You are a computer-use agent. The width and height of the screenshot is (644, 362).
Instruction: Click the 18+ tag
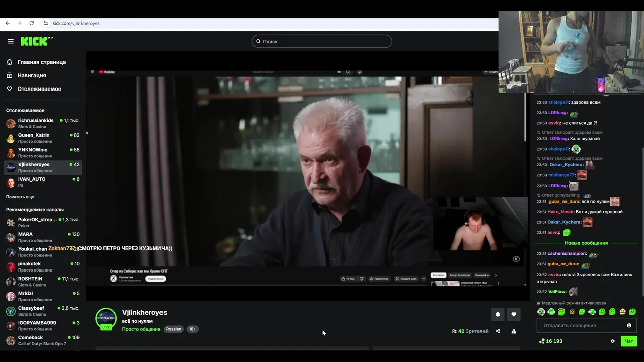point(192,329)
